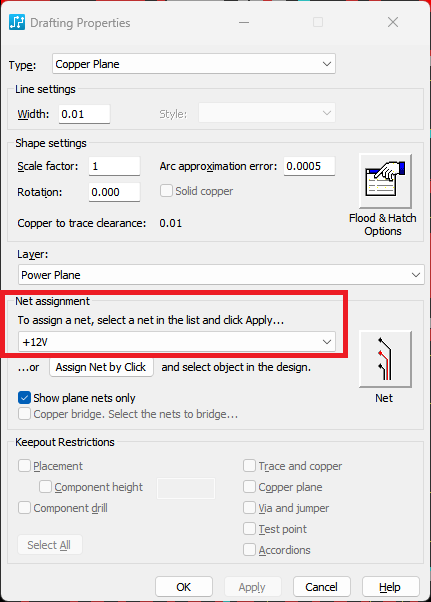Open the Type dropdown showing Copper Plane
Screen dimensions: 431x602
point(194,64)
